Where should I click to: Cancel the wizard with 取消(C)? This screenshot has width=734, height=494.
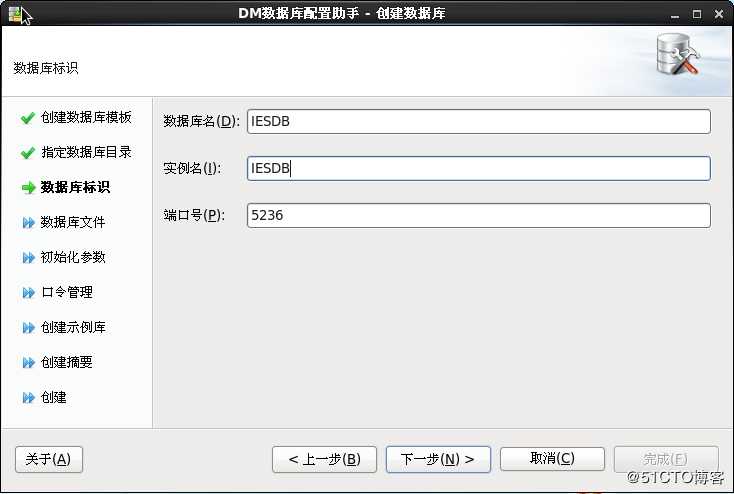(x=552, y=459)
